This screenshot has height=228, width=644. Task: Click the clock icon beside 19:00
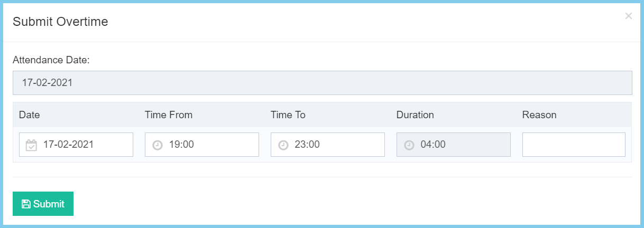157,145
